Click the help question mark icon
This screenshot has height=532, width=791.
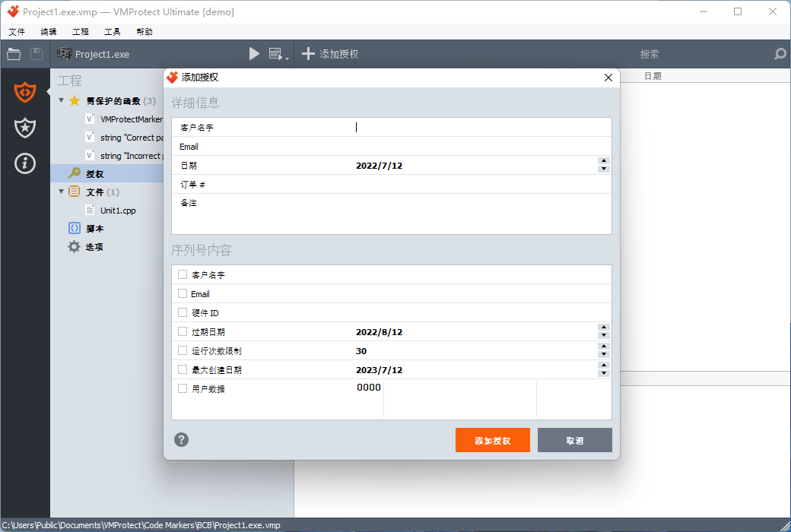click(x=181, y=440)
